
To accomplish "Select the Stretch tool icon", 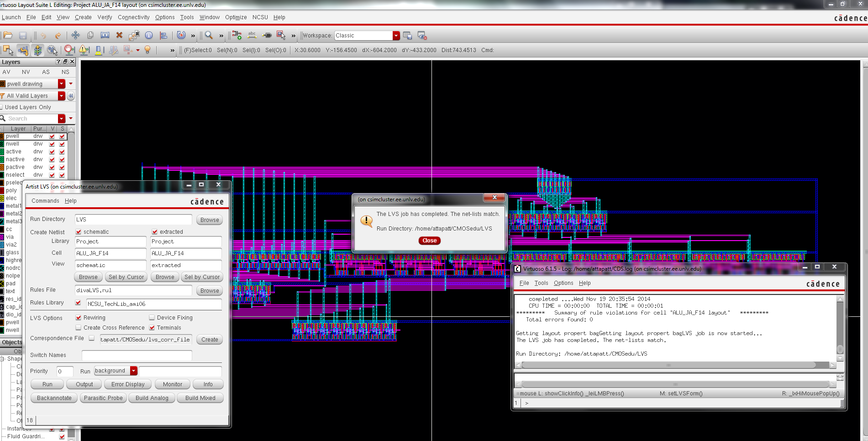I will click(105, 35).
